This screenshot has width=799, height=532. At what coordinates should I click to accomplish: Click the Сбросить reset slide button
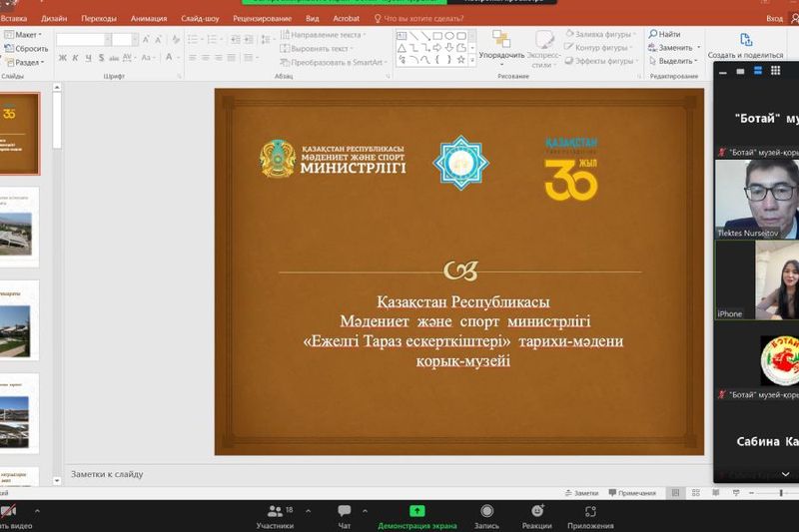coord(27,48)
